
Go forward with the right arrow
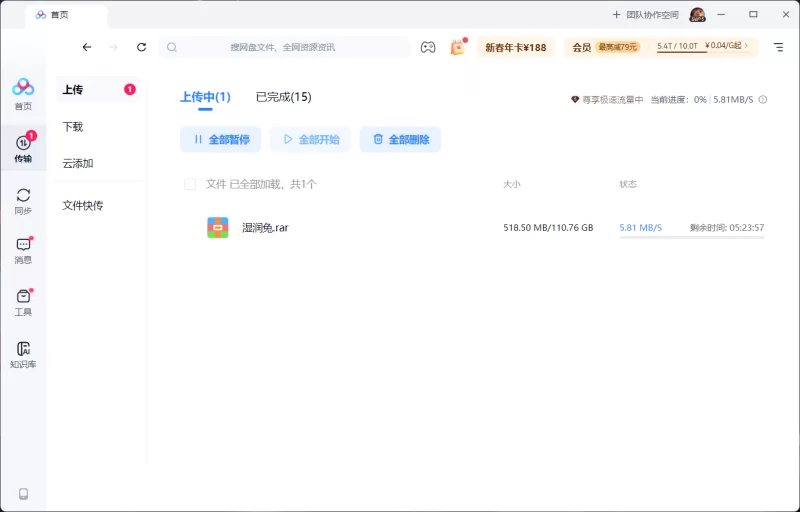(x=113, y=47)
